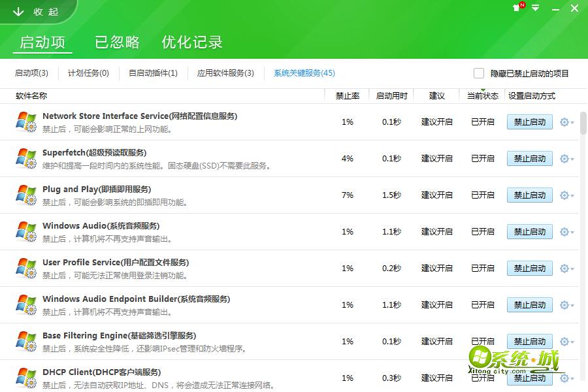Check the 隐藏已禁止启动的项目 checkbox

point(478,73)
